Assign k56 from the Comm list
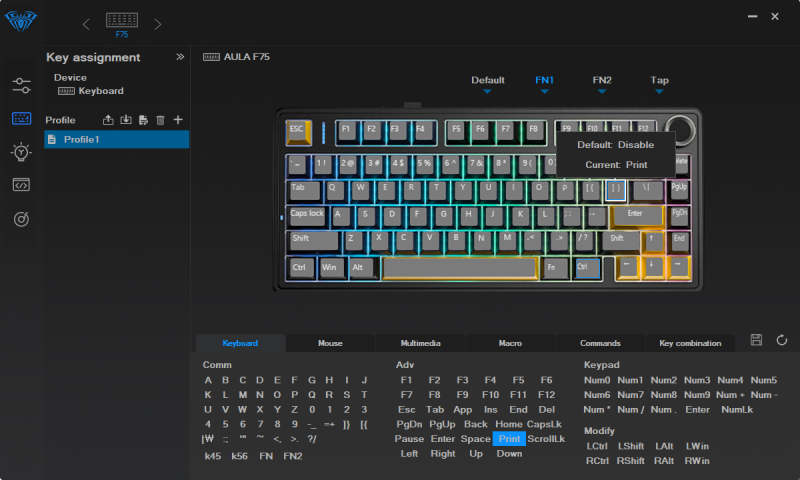Viewport: 800px width, 480px height. pos(239,456)
